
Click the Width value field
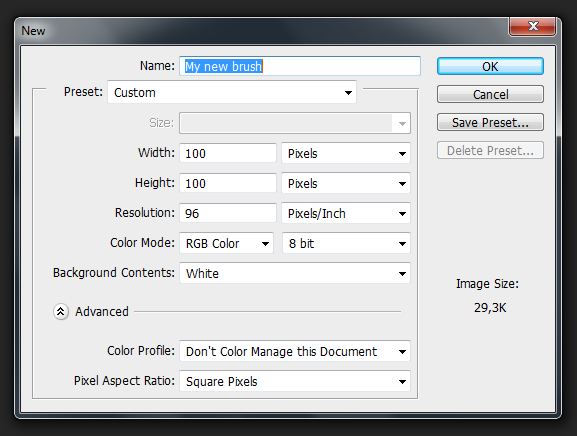pyautogui.click(x=228, y=153)
